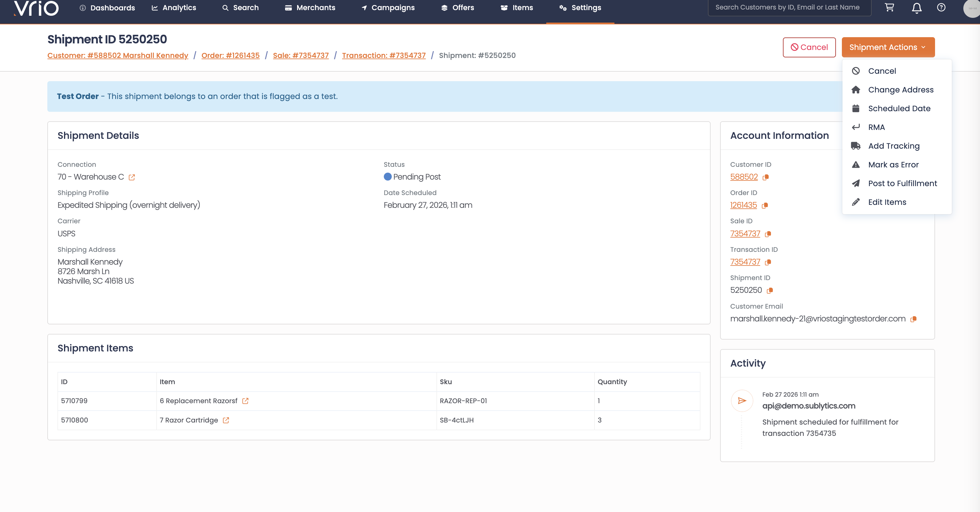Open the shopping cart icon
Viewport: 980px width, 512px height.
(890, 8)
